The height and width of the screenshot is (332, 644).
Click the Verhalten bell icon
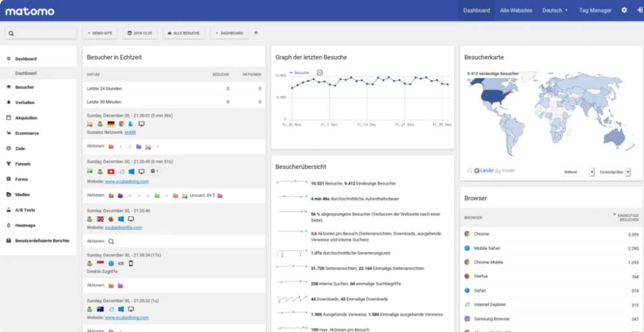(x=8, y=102)
